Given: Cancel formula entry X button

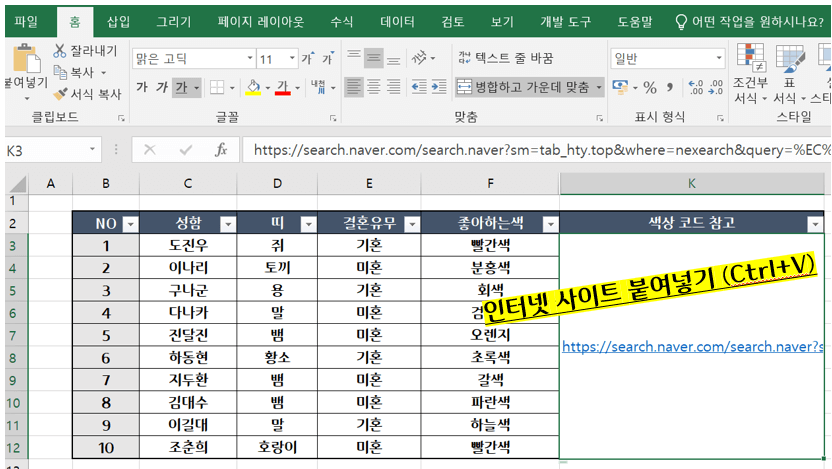Looking at the screenshot, I should pyautogui.click(x=150, y=150).
